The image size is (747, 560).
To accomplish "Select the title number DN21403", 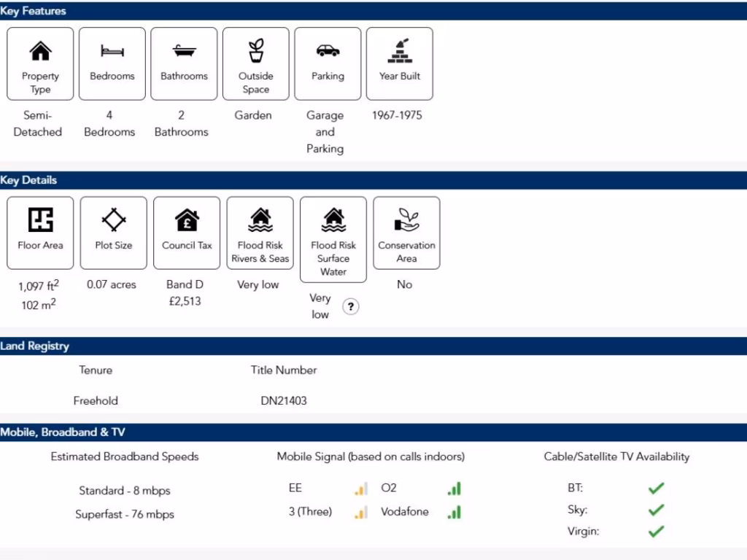I will [x=284, y=400].
